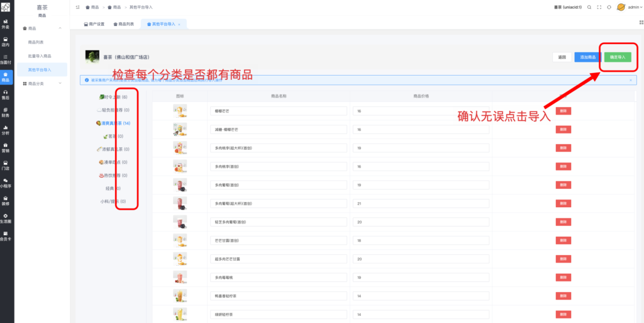This screenshot has height=323, width=644.
Task: Toggle fullscreen using the header icon
Action: coord(599,8)
